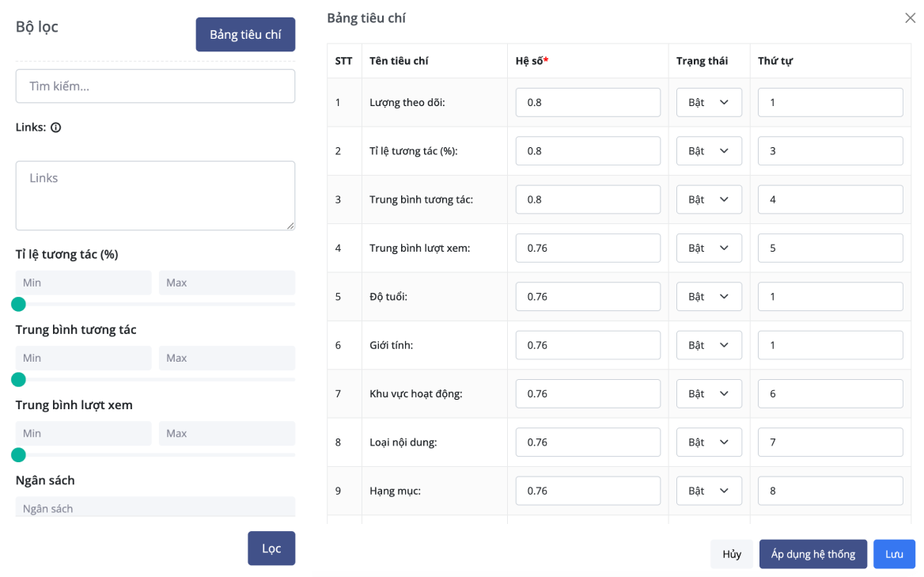Click the Hủy cancel button
The height and width of the screenshot is (577, 924).
731,554
